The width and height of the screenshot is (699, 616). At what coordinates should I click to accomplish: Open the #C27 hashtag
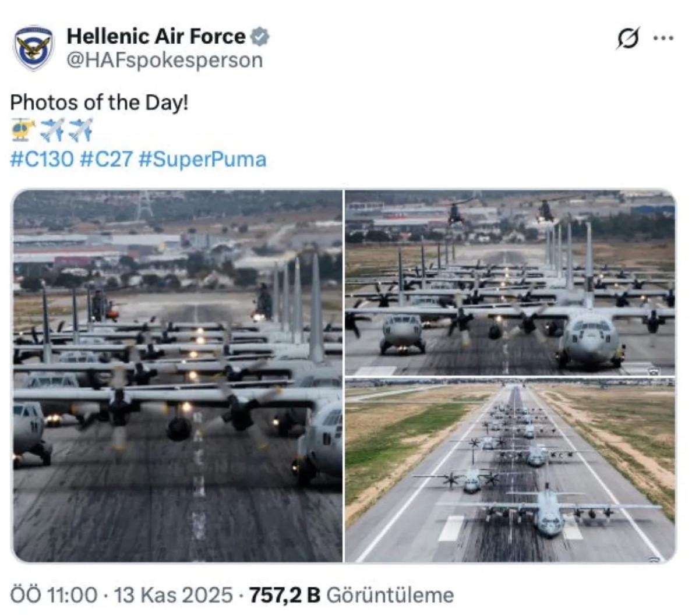[107, 159]
